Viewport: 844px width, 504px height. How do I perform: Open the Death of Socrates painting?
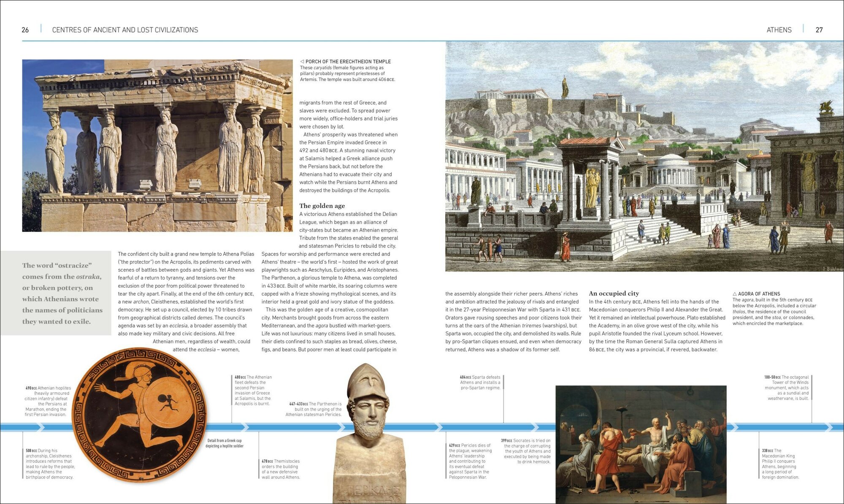tap(641, 445)
